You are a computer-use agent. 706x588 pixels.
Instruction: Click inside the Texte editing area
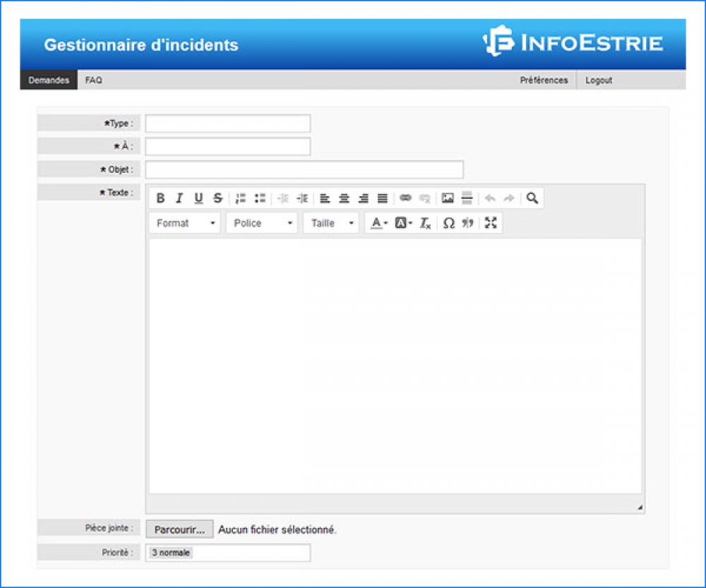coord(395,366)
